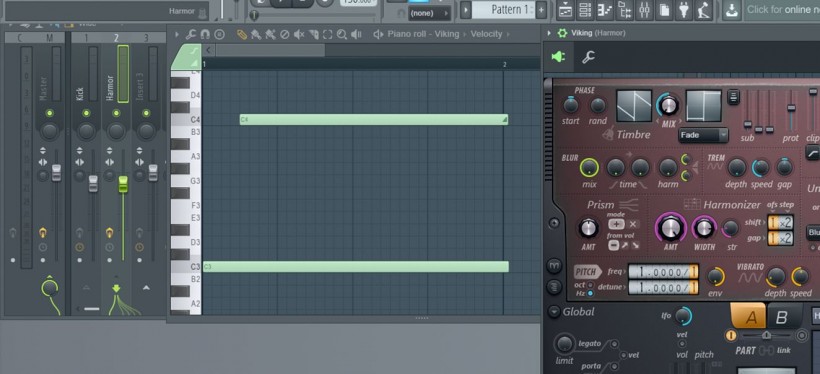Toggle the Harmor mixer track mute LED
The height and width of the screenshot is (374, 820).
point(116,113)
